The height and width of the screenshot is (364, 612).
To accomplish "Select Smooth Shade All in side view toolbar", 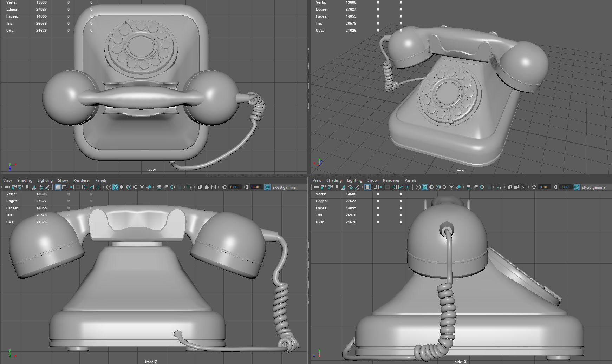I will 425,187.
